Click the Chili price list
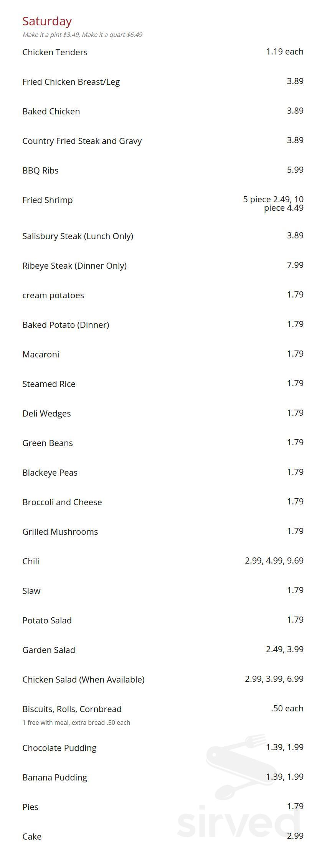This screenshot has width=322, height=868. pyautogui.click(x=274, y=560)
